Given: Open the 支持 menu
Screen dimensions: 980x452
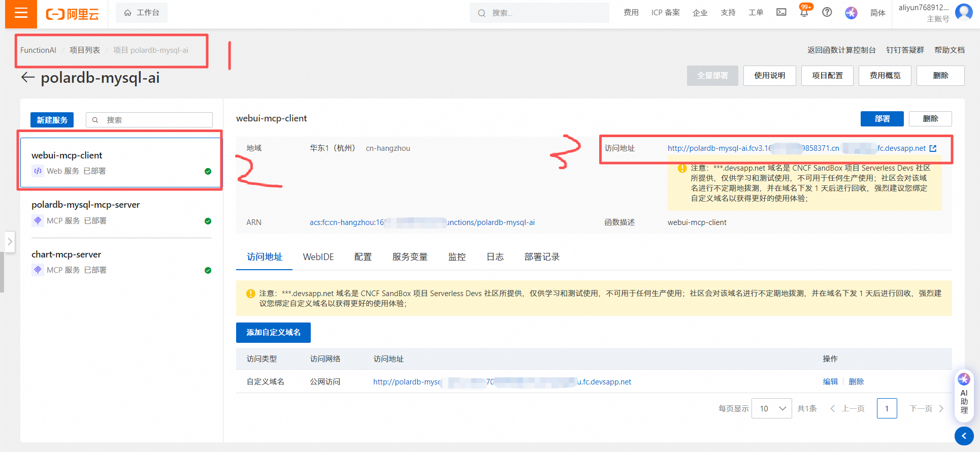Looking at the screenshot, I should (x=728, y=13).
